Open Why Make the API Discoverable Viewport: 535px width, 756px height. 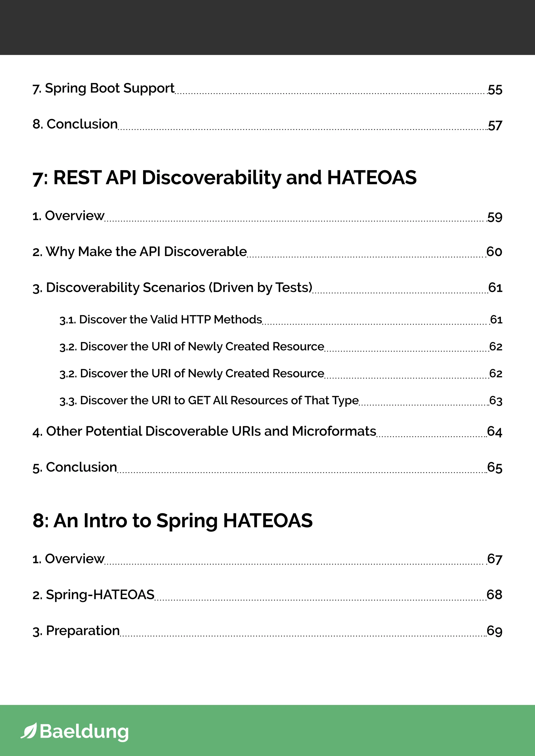tap(140, 252)
